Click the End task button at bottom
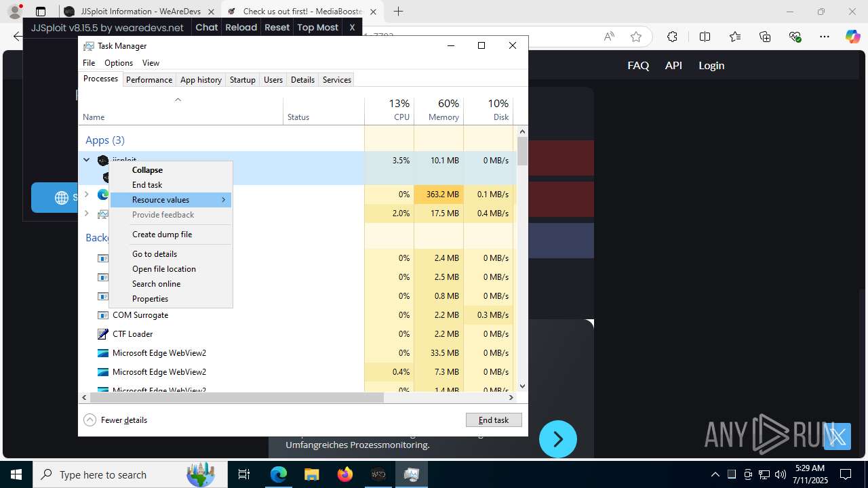 [x=494, y=420]
